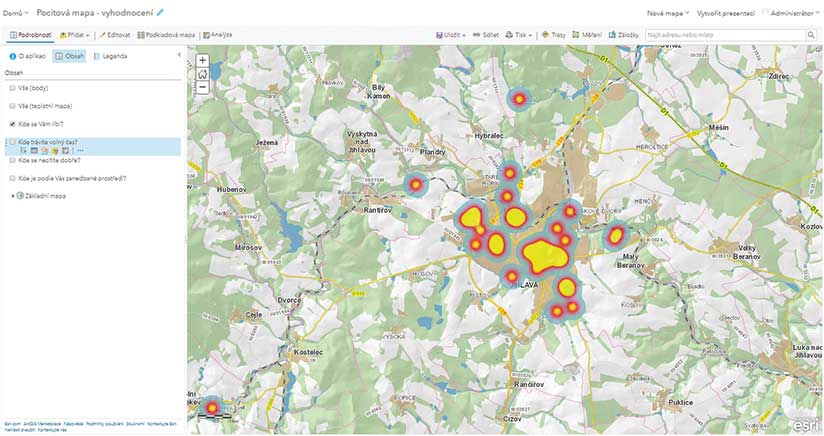
Task: Open table for 'Kde trávíte volný čas?' layer
Action: click(x=34, y=151)
